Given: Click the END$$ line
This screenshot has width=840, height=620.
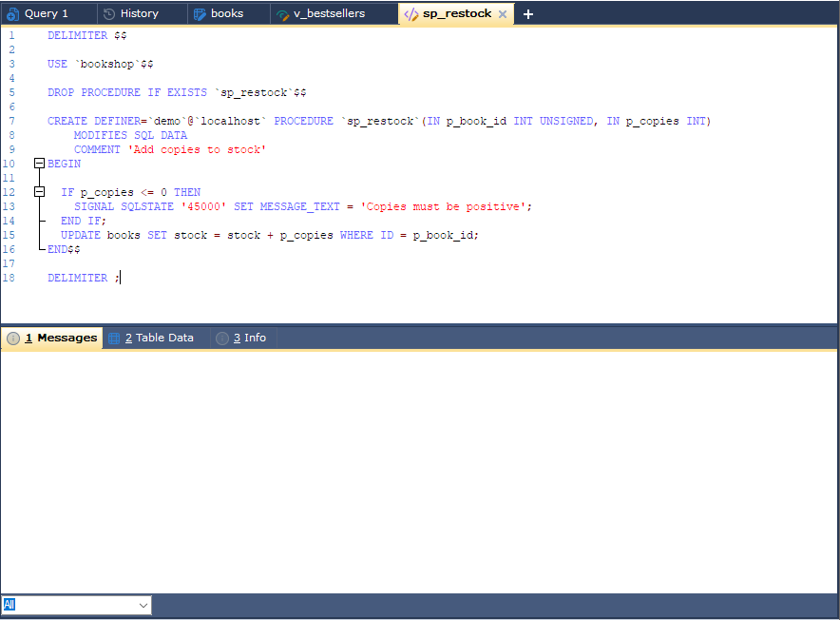Looking at the screenshot, I should point(64,249).
